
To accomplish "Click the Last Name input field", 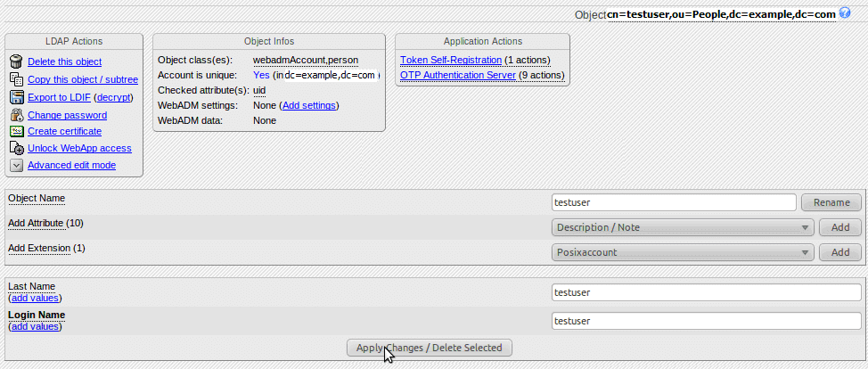I will click(x=706, y=291).
